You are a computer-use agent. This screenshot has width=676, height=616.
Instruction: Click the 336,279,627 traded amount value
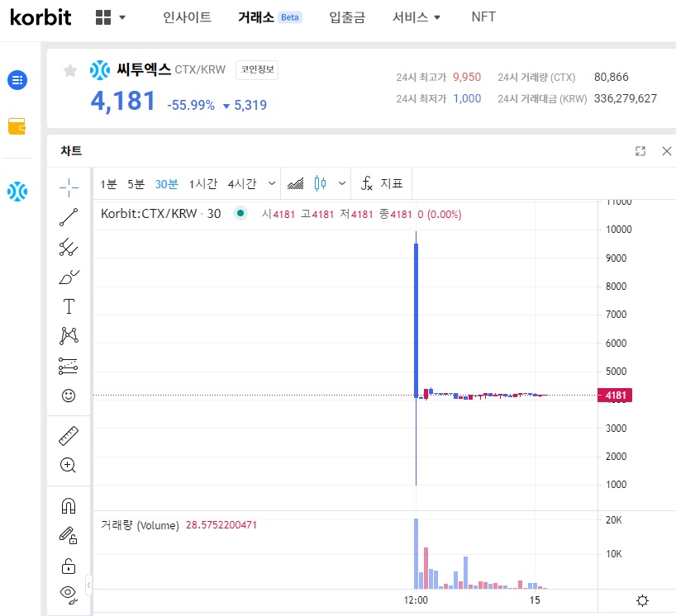625,98
